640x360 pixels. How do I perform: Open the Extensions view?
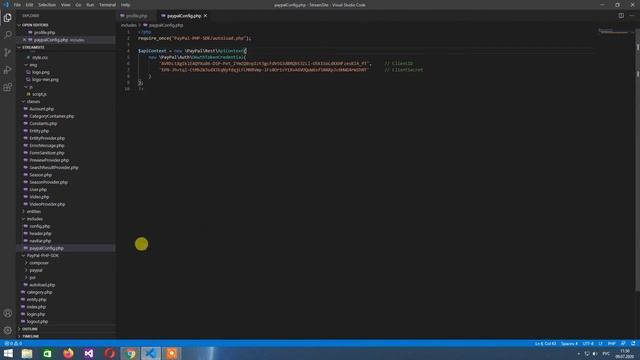[7, 87]
